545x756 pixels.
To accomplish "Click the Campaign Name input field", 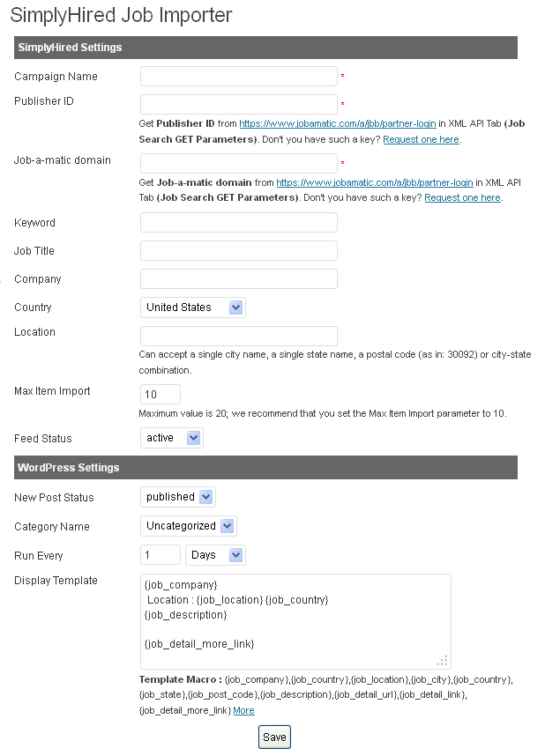I will click(x=238, y=77).
